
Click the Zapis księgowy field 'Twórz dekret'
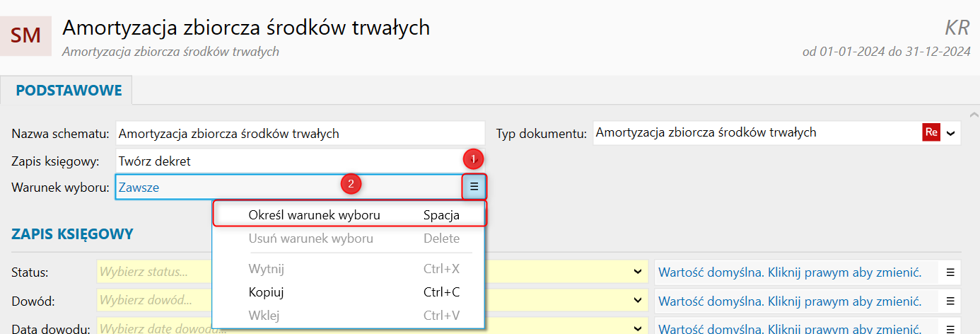point(300,161)
